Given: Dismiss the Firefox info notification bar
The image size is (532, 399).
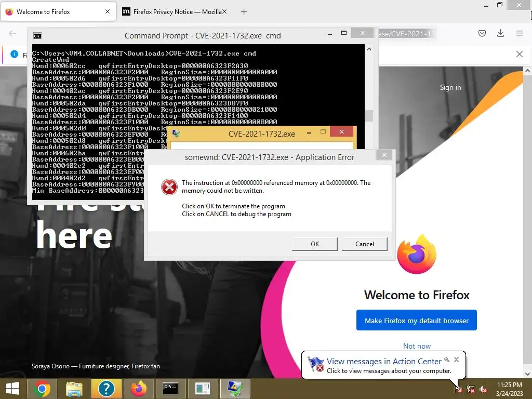Looking at the screenshot, I should (519, 54).
